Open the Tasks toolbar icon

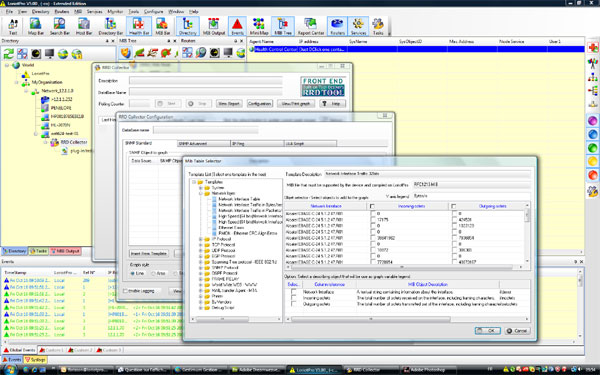[x=378, y=26]
